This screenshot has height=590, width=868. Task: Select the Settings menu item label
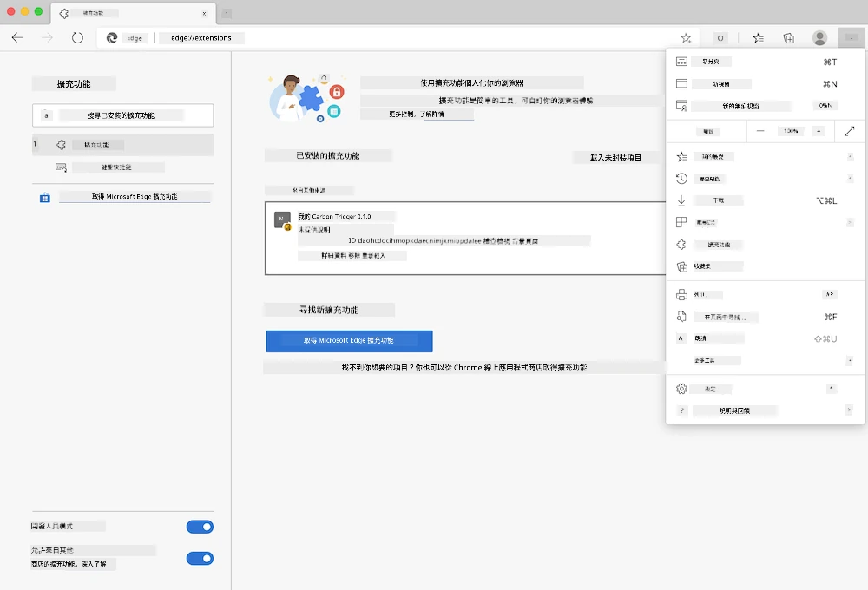pyautogui.click(x=710, y=389)
